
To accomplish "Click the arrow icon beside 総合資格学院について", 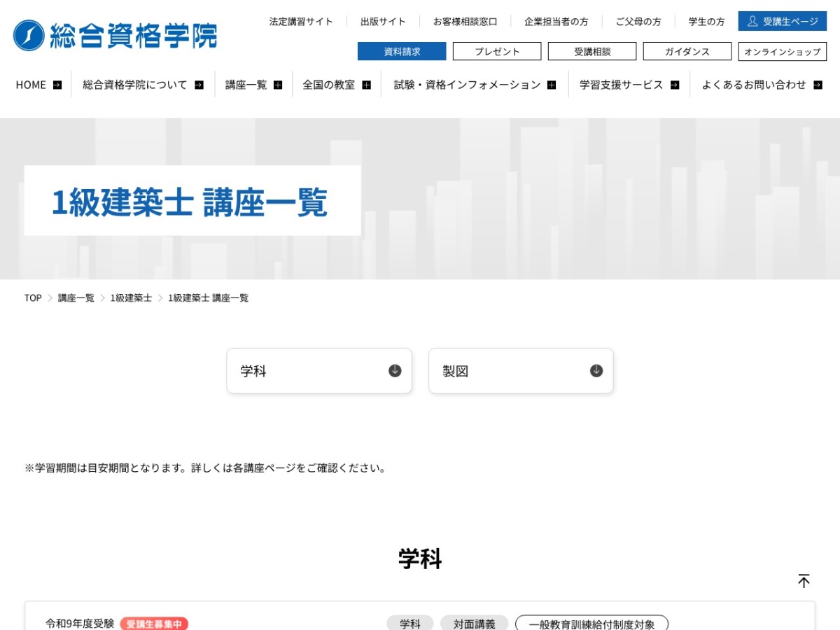I will tap(199, 85).
